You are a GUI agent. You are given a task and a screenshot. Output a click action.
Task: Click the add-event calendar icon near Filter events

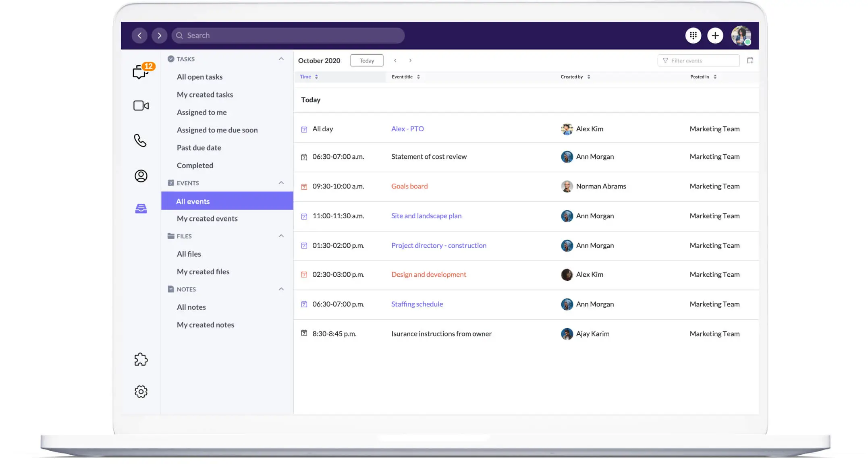751,60
